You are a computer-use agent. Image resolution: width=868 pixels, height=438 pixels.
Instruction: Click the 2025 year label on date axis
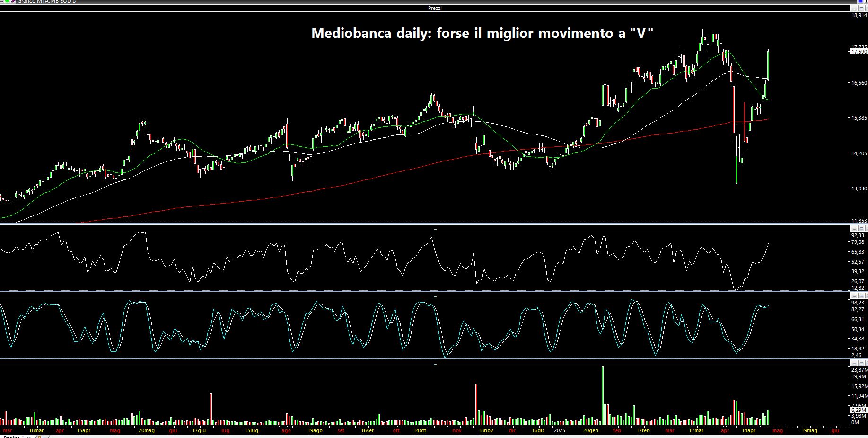pos(559,431)
